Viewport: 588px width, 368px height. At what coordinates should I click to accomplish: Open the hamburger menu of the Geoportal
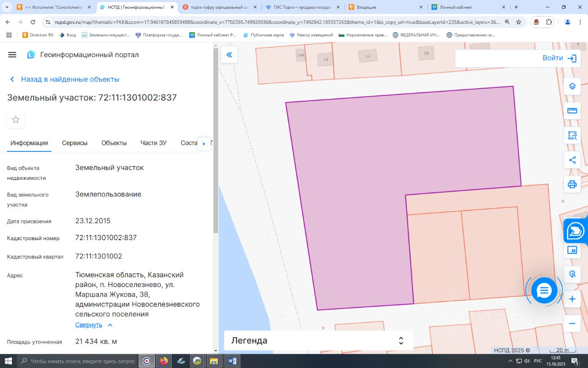12,55
